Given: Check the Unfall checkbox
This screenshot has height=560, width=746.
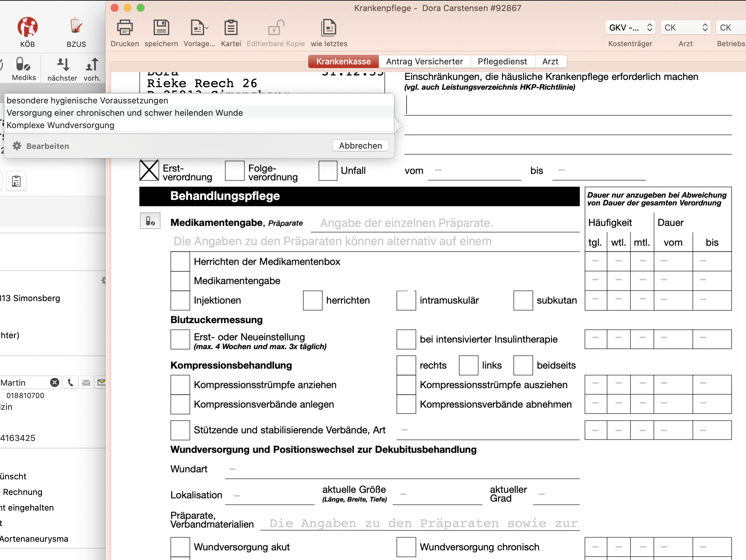Looking at the screenshot, I should click(x=328, y=170).
